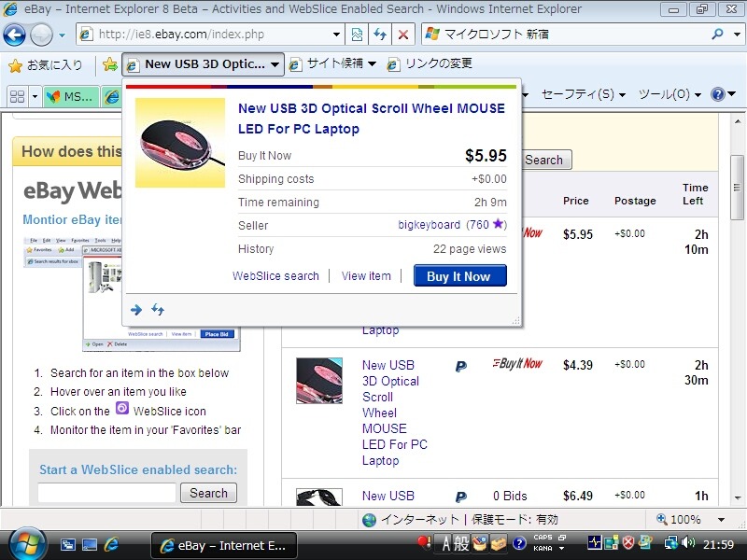Open the $4.39 New USB 3D Optical listing link
Viewport: 747px width, 560px height.
coord(394,413)
